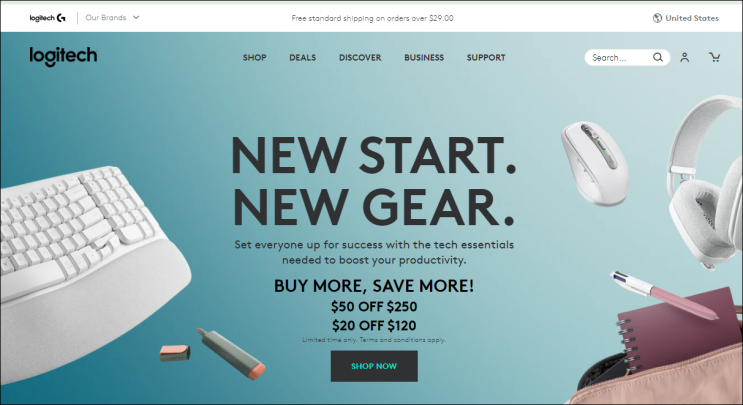Open the shopping cart icon
Screen dimensions: 743x405
[x=715, y=57]
